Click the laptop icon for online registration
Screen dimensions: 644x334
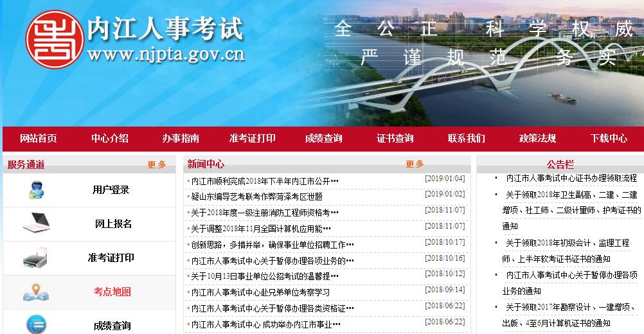coord(36,224)
